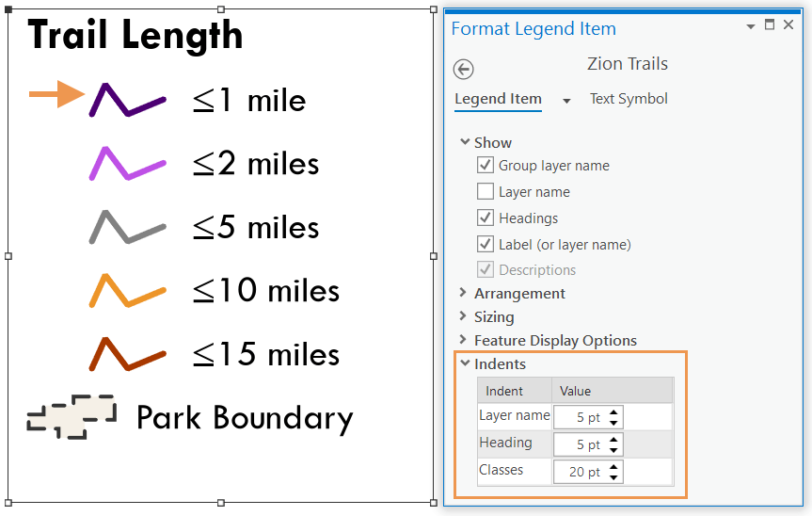Click the legend's top-middle resize handle
The image size is (812, 516).
tap(221, 9)
